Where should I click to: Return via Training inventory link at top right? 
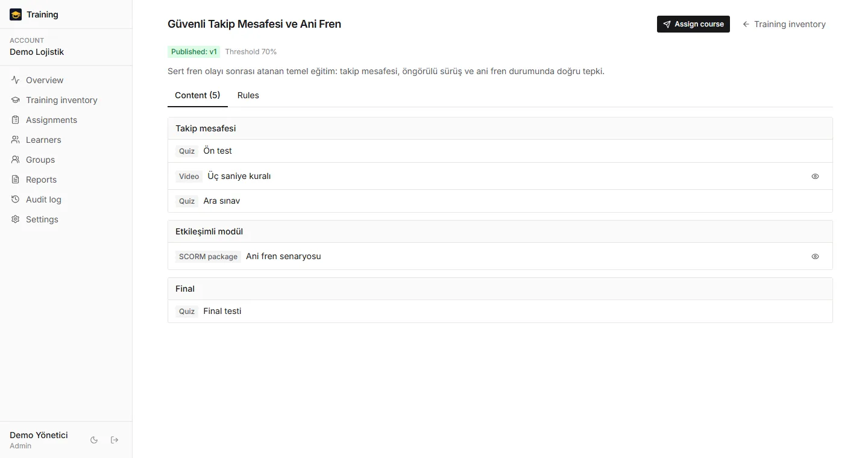[x=784, y=24]
